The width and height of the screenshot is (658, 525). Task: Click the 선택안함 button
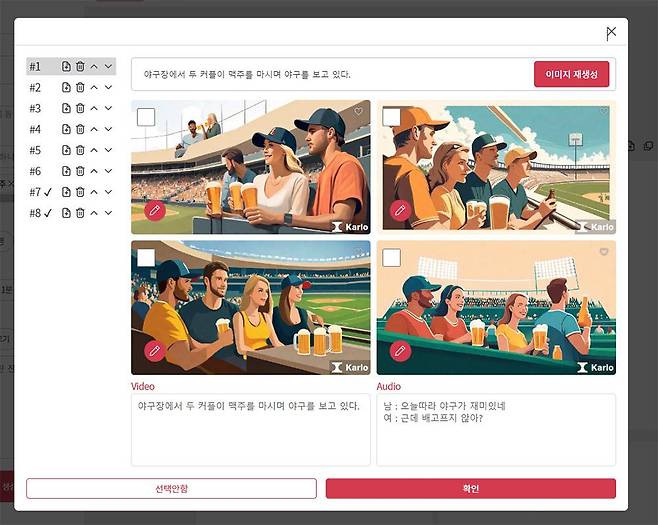[171, 488]
